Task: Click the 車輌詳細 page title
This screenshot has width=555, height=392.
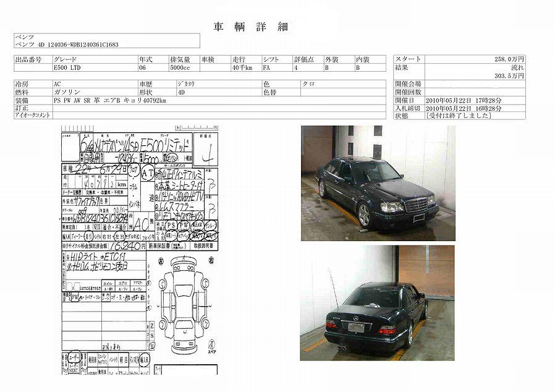Action: (x=251, y=27)
